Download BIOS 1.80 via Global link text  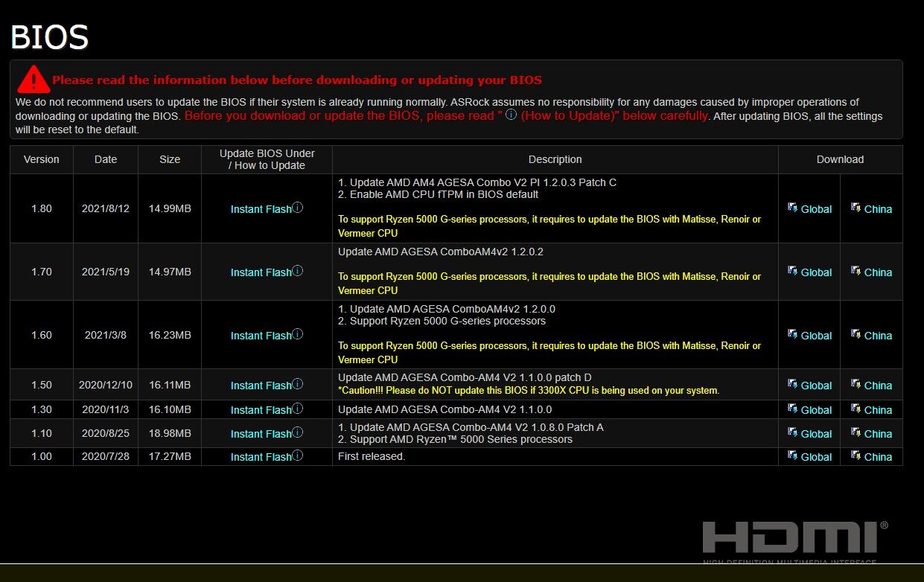point(816,209)
